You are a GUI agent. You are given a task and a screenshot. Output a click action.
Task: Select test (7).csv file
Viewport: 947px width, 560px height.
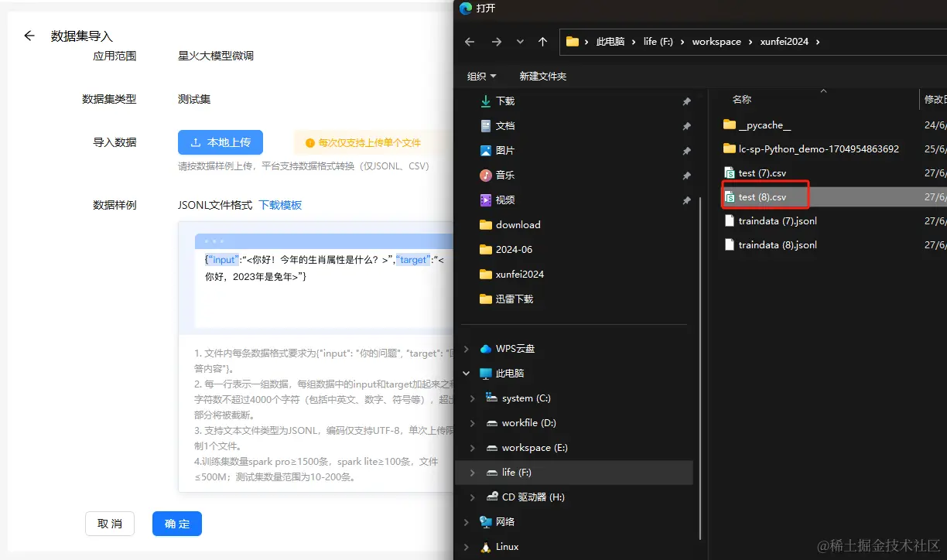click(754, 173)
